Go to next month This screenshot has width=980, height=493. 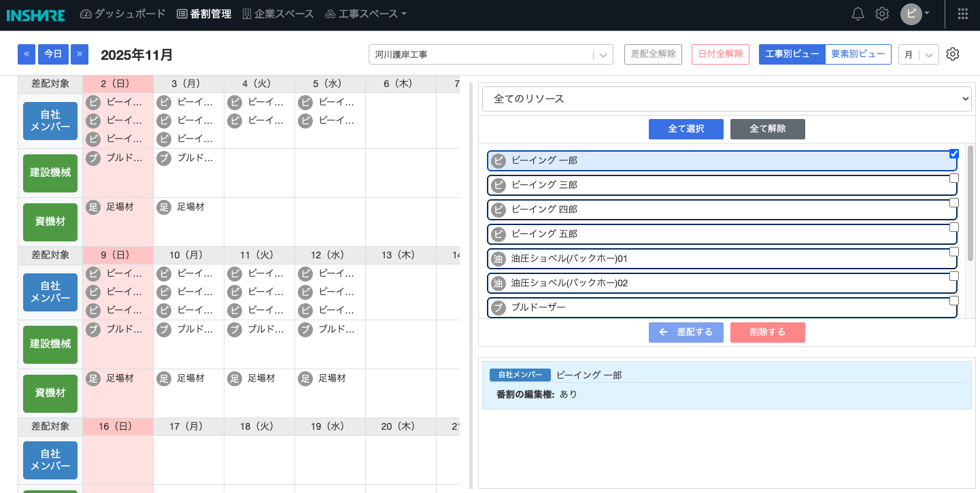[80, 54]
